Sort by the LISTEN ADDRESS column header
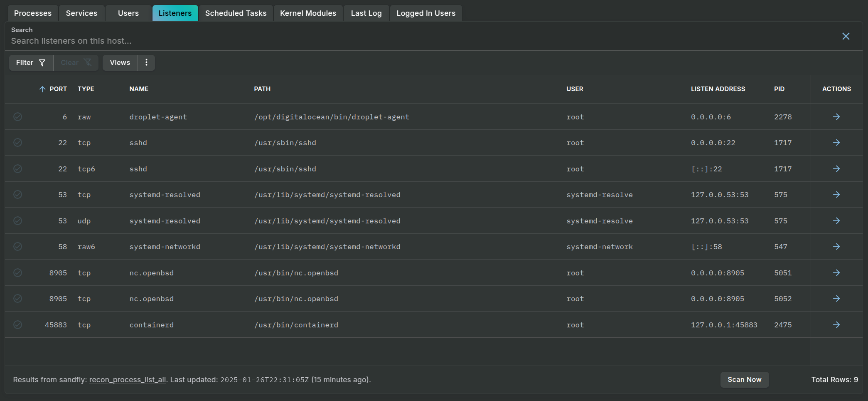This screenshot has height=401, width=868. (718, 89)
